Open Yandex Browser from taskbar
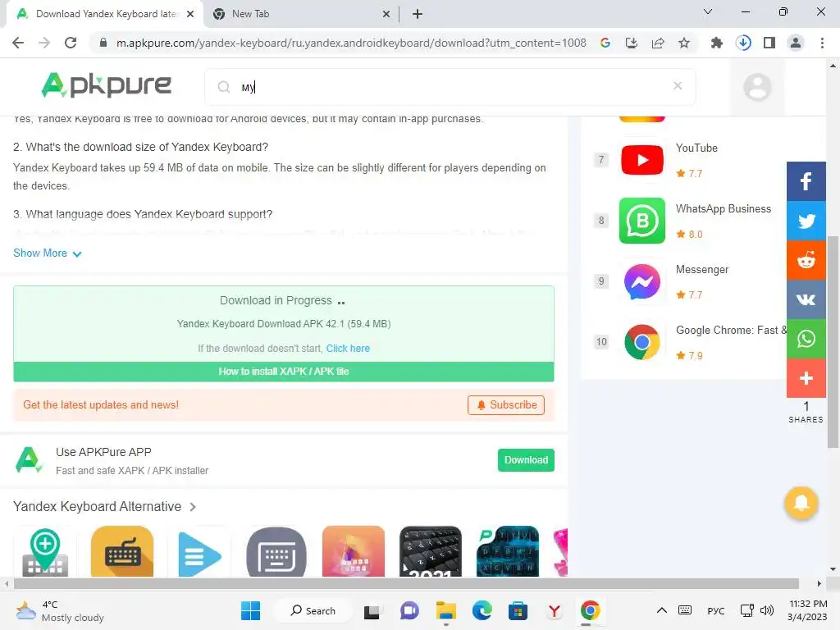Image resolution: width=840 pixels, height=630 pixels. 554,610
